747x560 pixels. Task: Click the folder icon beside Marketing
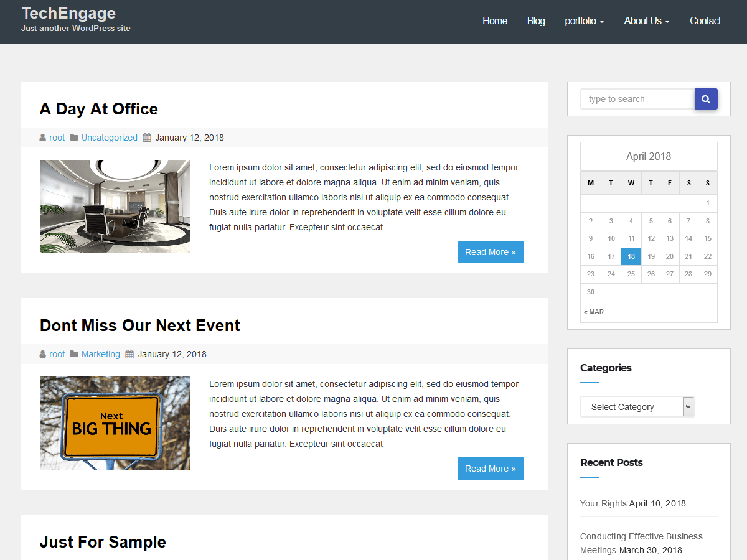pyautogui.click(x=74, y=354)
